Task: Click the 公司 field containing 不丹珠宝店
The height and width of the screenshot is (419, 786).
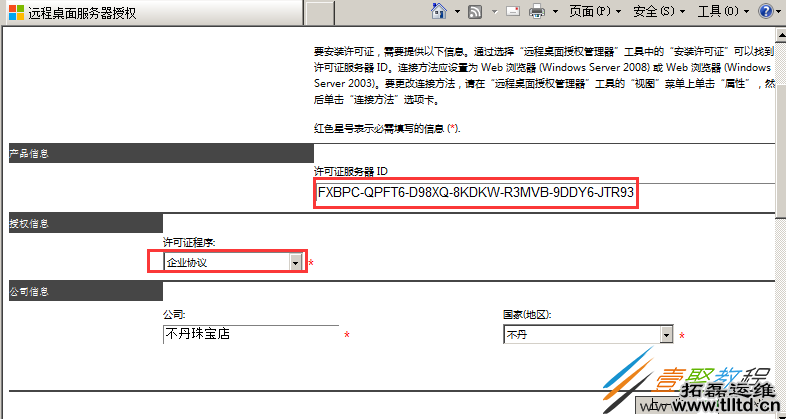Action: pos(251,334)
